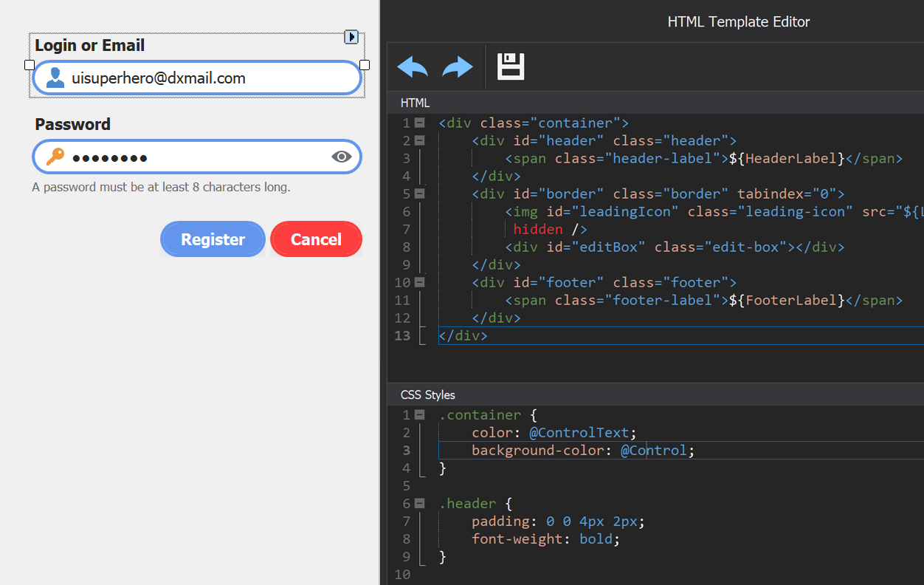Viewport: 924px width, 585px height.
Task: Collapse the .container CSS rule block
Action: (419, 415)
